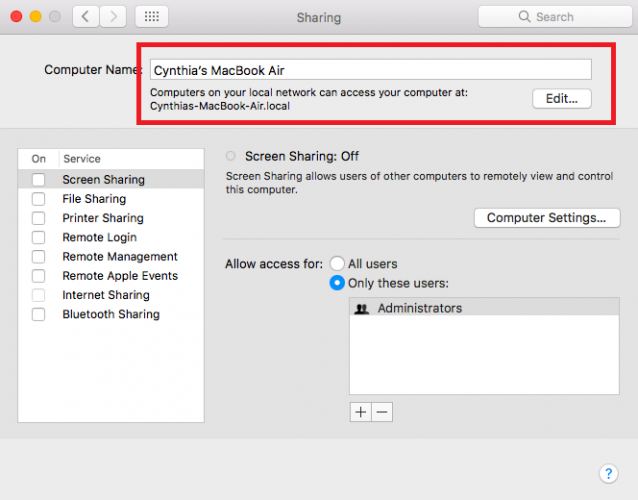Screen dimensions: 638x500
Task: Select the File Sharing service row
Action: point(111,199)
